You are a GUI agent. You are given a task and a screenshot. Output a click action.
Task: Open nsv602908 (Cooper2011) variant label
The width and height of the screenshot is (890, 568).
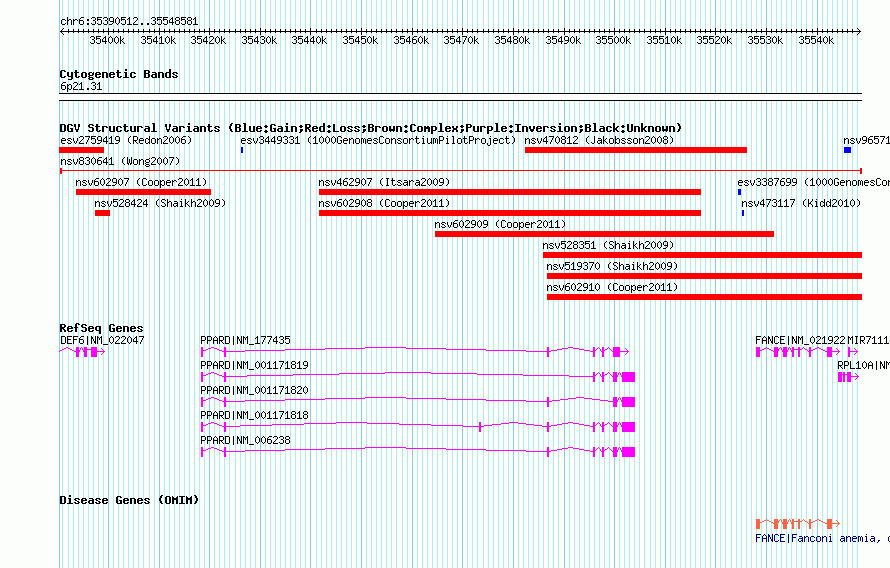click(x=384, y=203)
